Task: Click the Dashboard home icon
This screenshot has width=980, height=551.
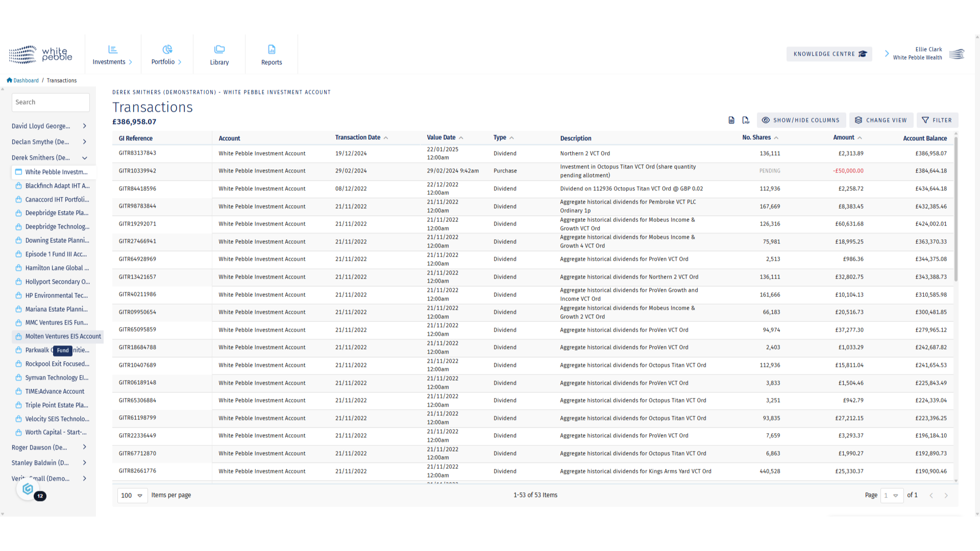Action: click(9, 80)
